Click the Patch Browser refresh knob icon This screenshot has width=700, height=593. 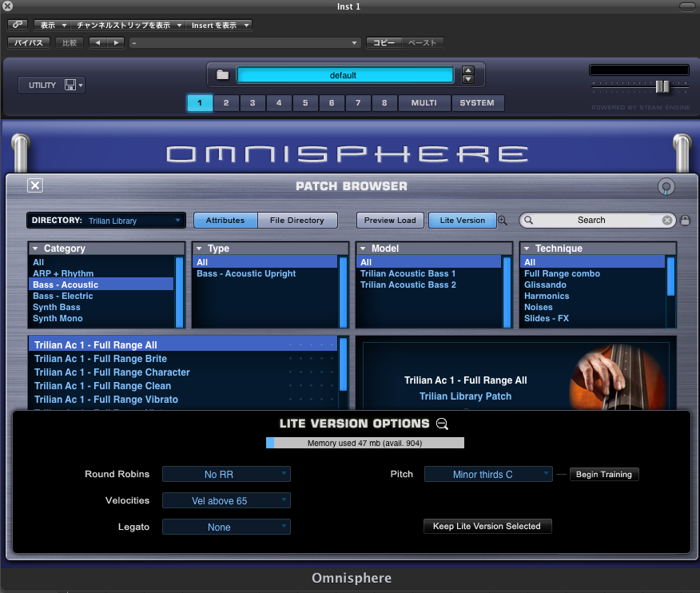[666, 187]
